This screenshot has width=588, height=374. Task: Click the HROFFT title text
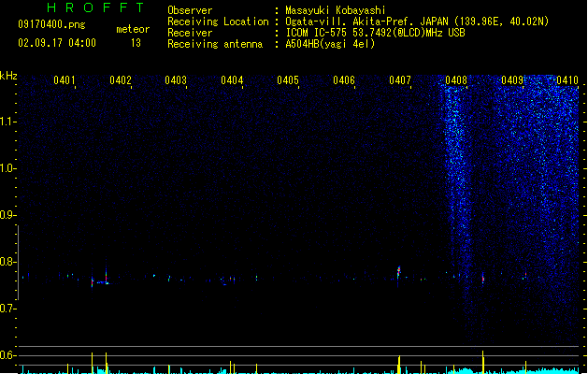coord(95,7)
